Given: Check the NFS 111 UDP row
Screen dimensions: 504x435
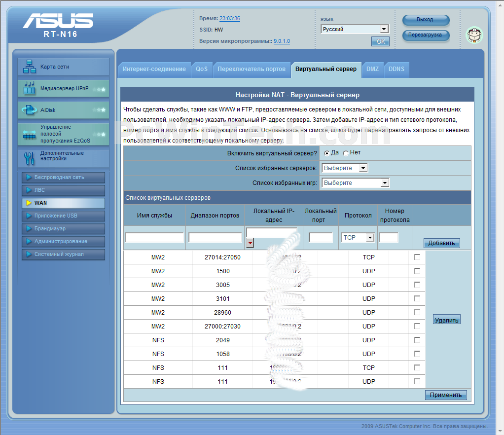Looking at the screenshot, I should point(417,381).
